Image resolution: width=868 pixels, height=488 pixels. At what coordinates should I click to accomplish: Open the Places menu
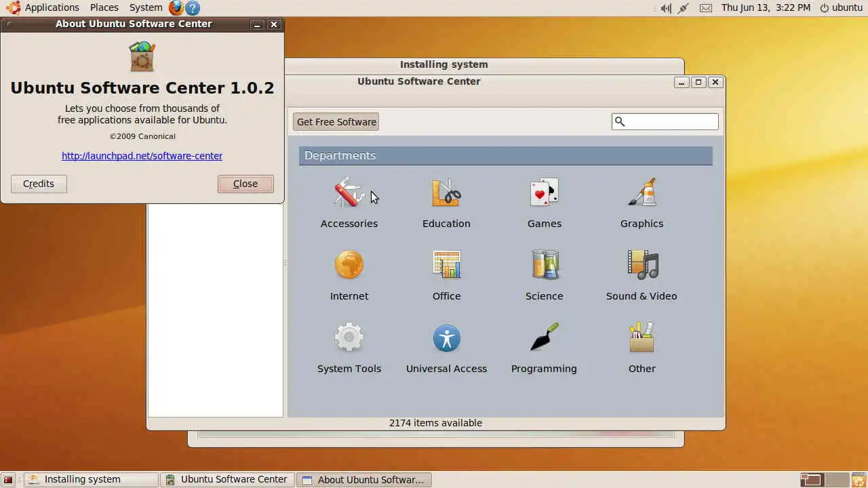click(104, 7)
